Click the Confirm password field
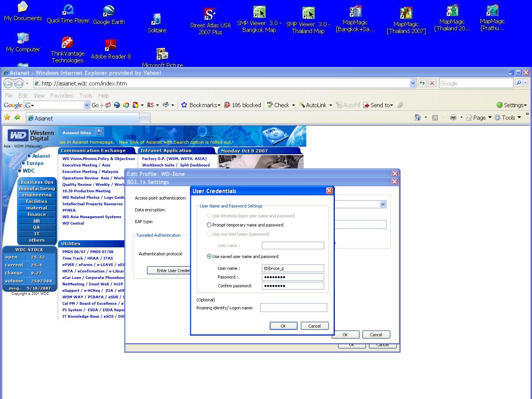Viewport: 532px width, 399px height. [293, 286]
